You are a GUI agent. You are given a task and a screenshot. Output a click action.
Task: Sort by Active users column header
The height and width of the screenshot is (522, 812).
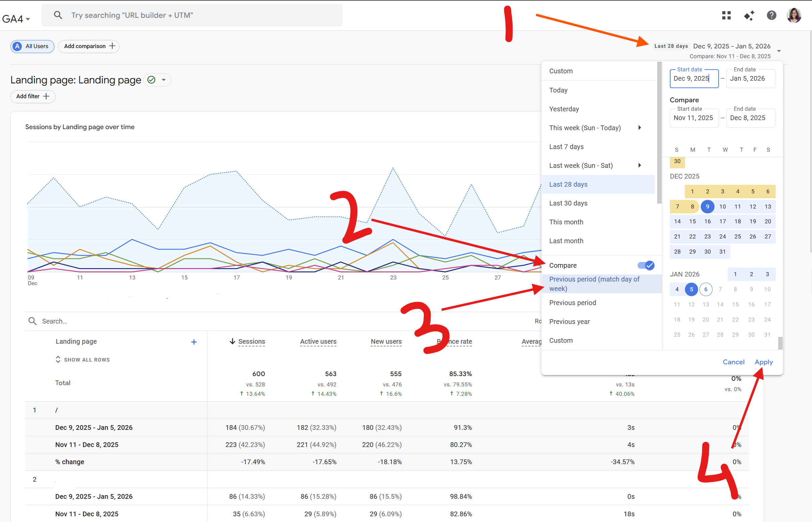318,341
